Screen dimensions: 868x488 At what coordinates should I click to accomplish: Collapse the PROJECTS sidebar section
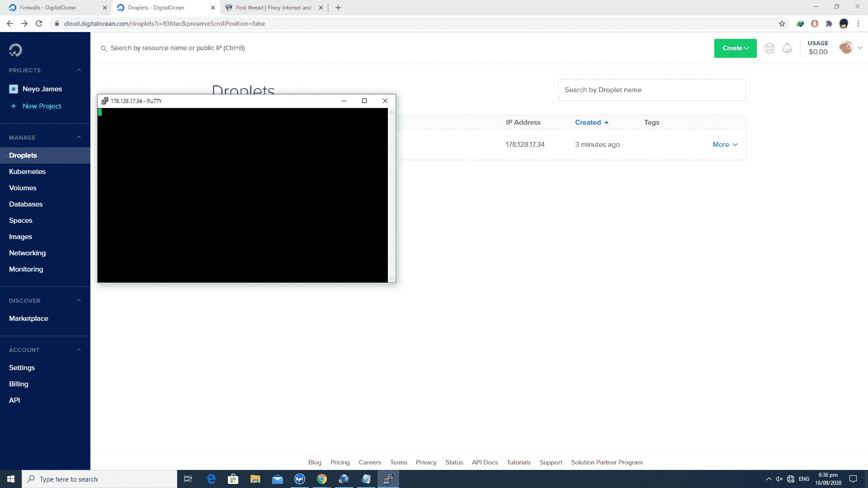[79, 70]
